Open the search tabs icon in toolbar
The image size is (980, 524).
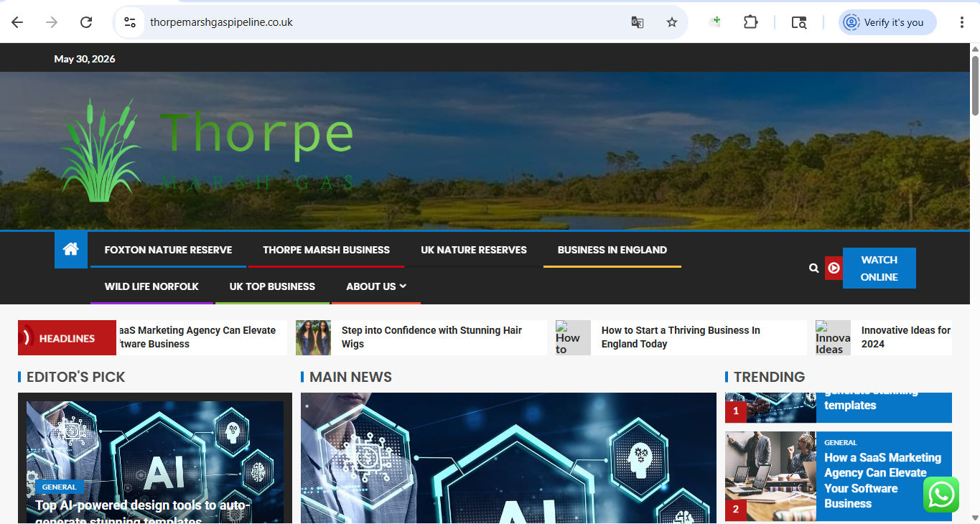tap(799, 22)
